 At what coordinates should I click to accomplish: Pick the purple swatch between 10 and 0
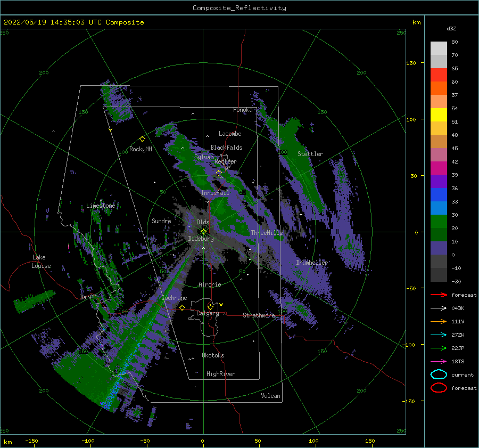439,248
